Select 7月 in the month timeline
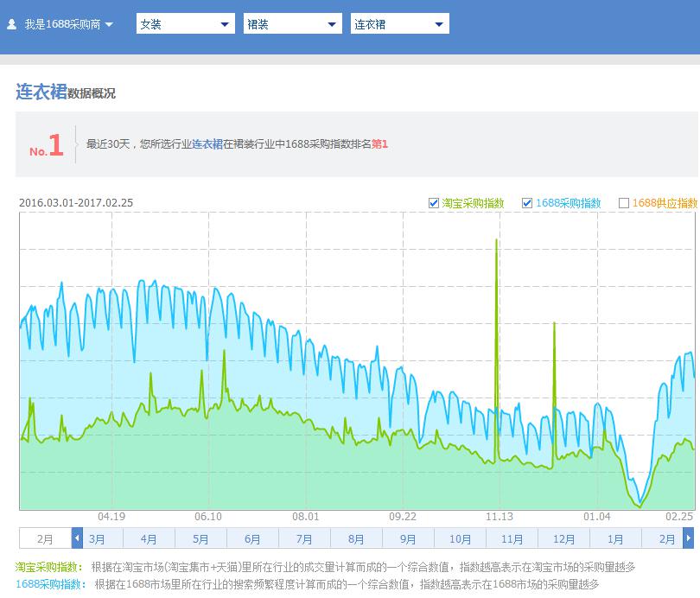 [304, 538]
